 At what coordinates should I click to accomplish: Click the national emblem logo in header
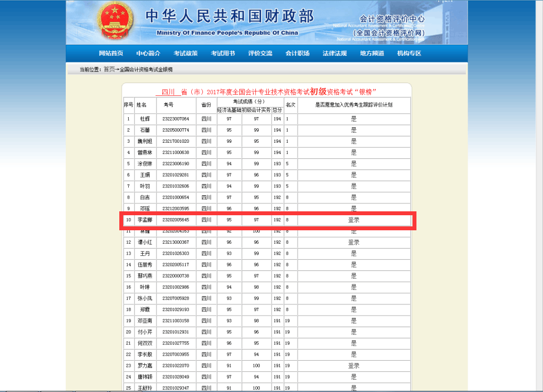coord(116,22)
